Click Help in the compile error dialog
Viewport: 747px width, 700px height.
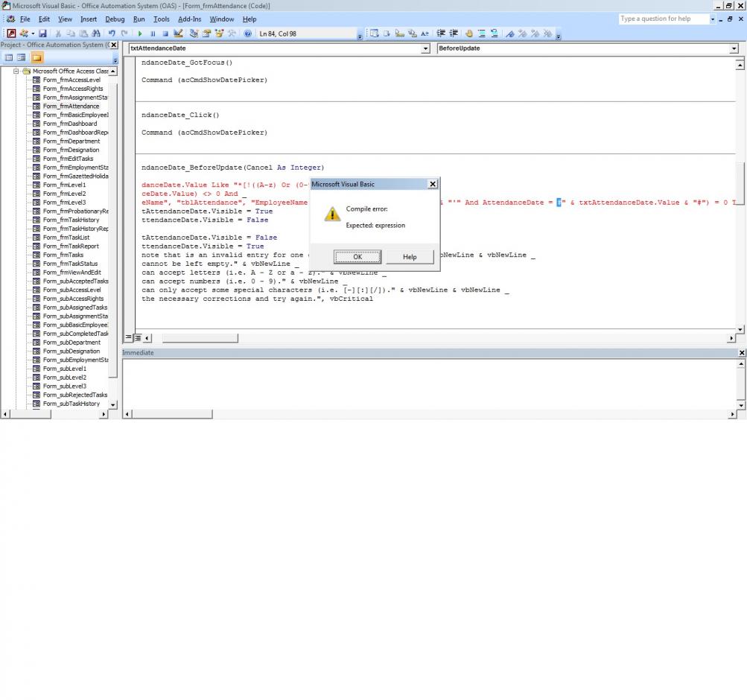[x=410, y=257]
